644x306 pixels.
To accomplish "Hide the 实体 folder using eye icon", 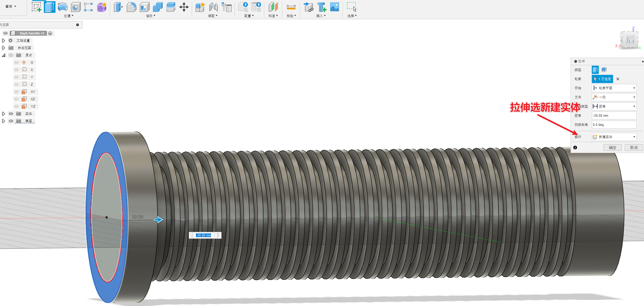I will pos(11,114).
